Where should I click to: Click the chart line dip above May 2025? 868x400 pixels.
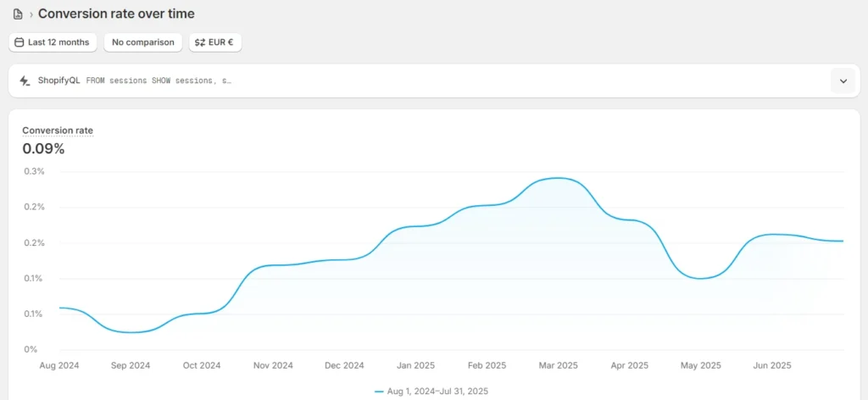pos(700,278)
